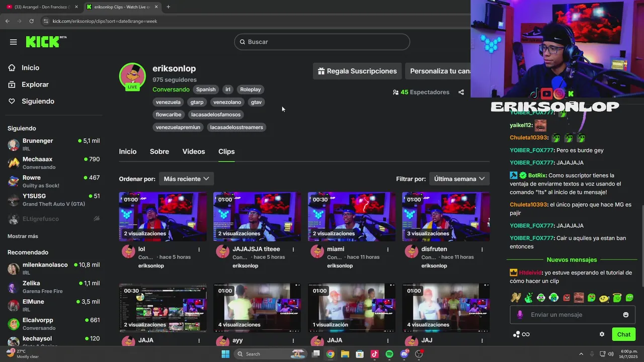Open Discord from the Windows taskbar
The width and height of the screenshot is (644, 362).
click(405, 354)
